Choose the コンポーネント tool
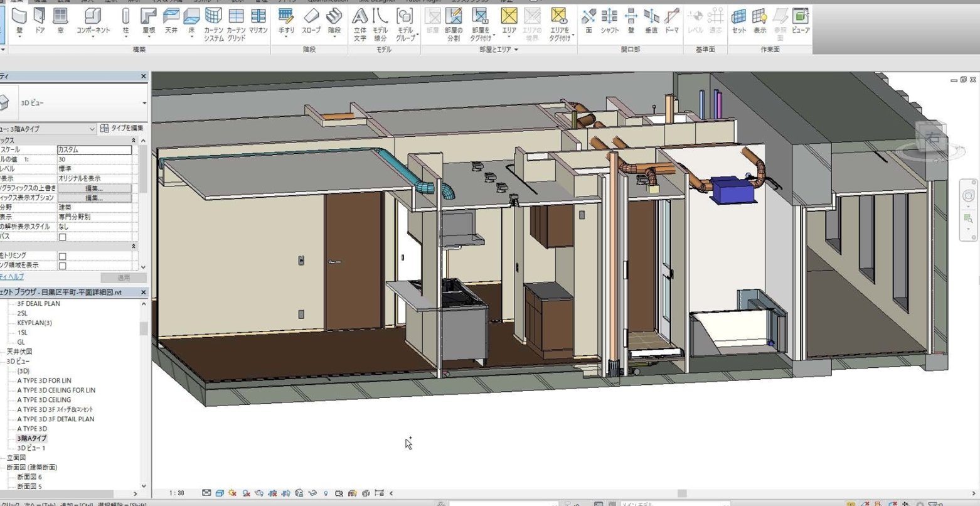This screenshot has height=506, width=980. (93, 22)
